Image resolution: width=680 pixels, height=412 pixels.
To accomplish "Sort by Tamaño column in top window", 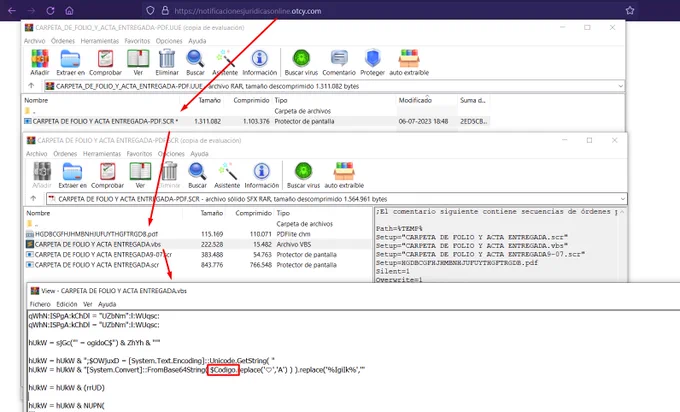I will (209, 100).
